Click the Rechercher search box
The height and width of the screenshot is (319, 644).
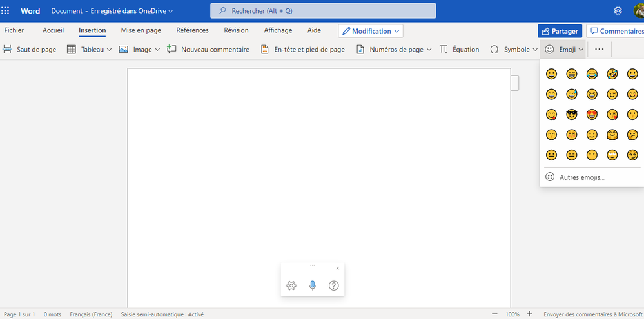(x=323, y=11)
